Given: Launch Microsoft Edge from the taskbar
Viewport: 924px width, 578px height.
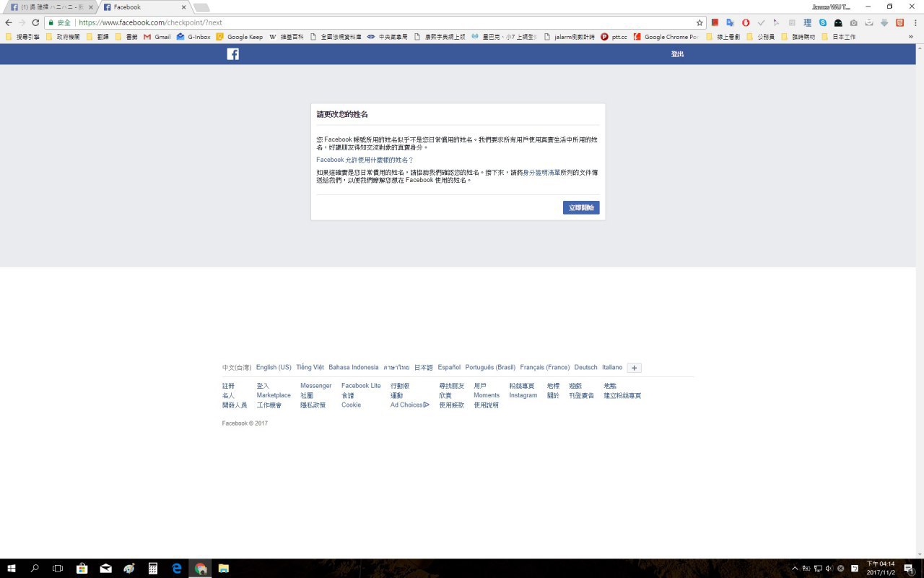Looking at the screenshot, I should pyautogui.click(x=177, y=569).
